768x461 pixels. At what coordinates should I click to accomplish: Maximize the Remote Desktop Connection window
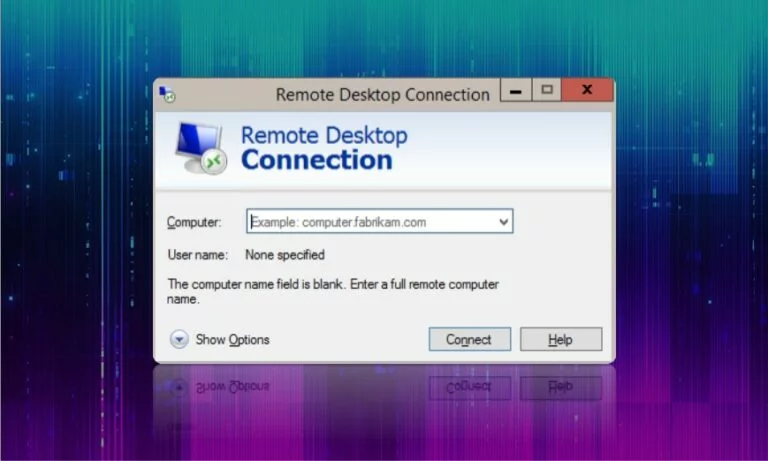pos(547,90)
